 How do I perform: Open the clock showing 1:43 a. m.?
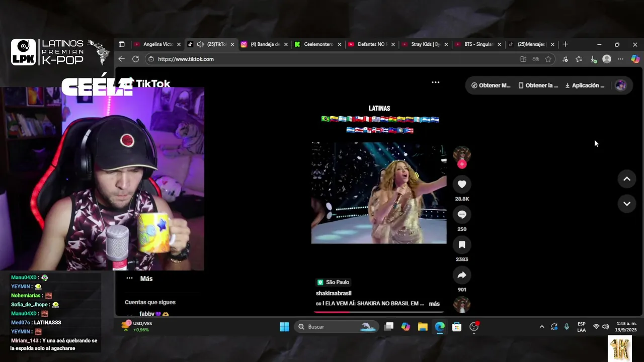point(626,327)
